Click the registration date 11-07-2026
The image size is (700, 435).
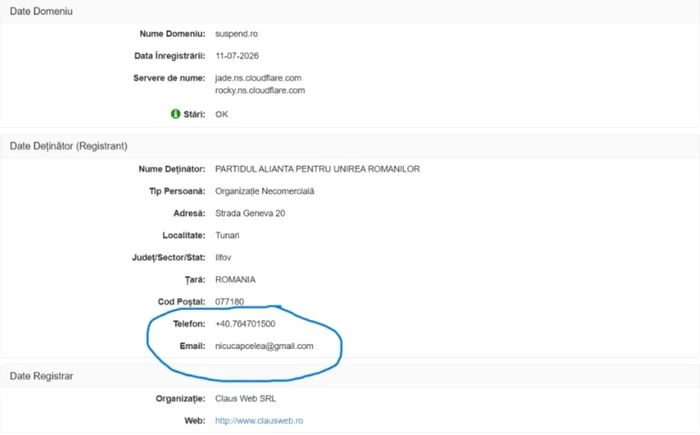[x=237, y=56]
